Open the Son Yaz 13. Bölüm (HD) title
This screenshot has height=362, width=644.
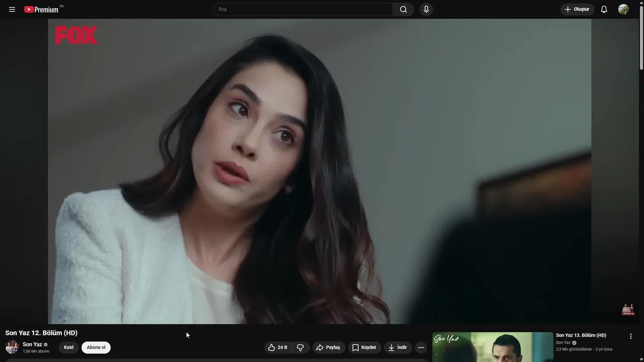[x=581, y=335]
